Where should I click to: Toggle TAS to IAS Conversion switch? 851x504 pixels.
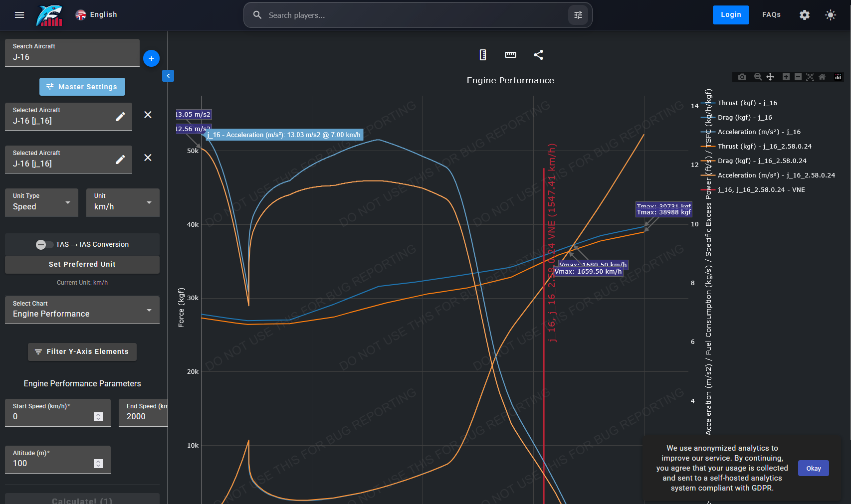pos(44,244)
